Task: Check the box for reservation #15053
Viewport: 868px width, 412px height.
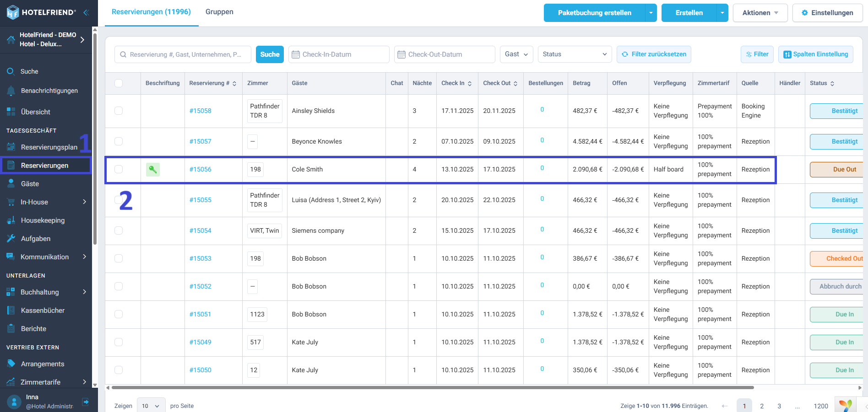Action: click(x=119, y=258)
